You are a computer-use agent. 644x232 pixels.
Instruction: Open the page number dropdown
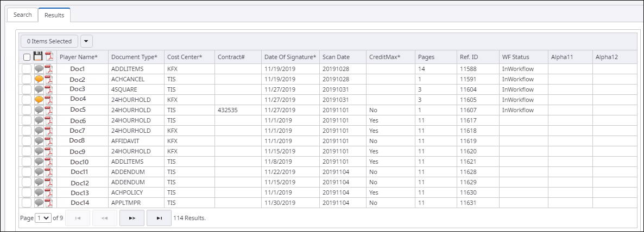[42, 218]
